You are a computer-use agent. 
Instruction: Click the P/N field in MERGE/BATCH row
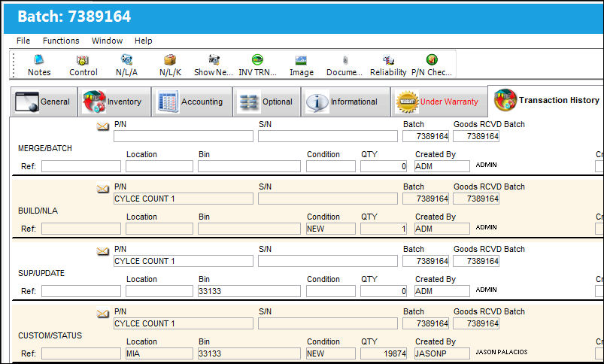tap(184, 136)
